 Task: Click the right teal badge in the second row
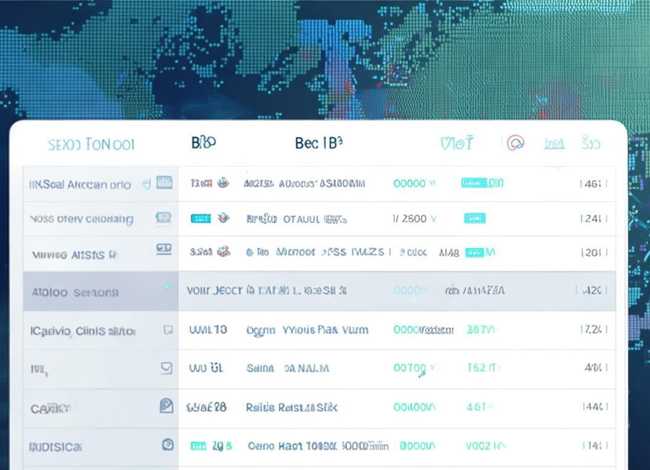pos(475,218)
